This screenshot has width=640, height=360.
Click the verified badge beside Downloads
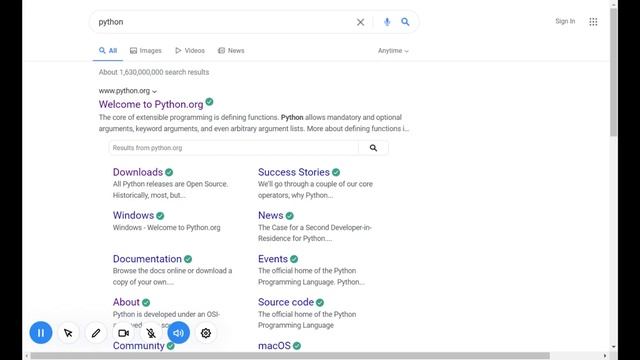169,172
